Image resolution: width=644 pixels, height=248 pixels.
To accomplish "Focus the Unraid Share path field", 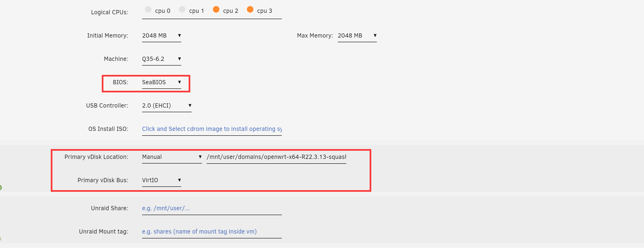I will pos(211,208).
